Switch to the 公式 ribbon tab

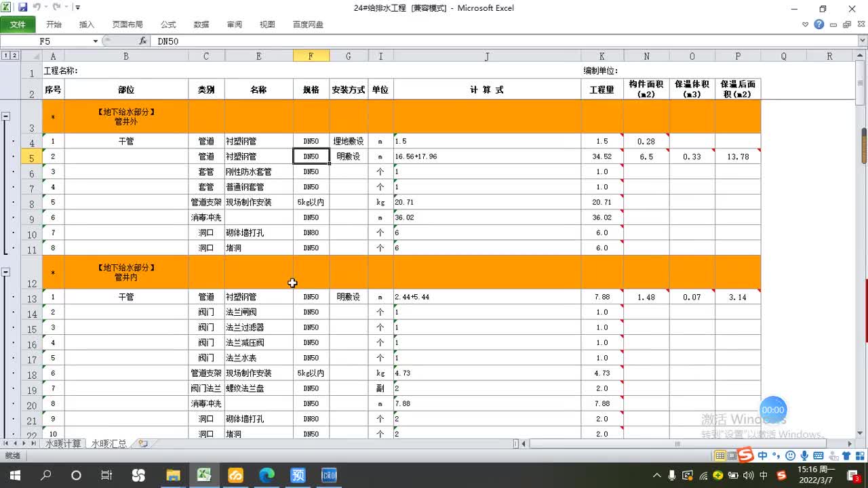pos(168,24)
